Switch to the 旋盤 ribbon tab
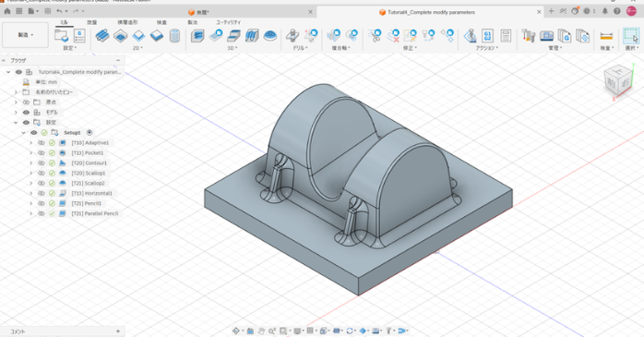Image resolution: width=644 pixels, height=337 pixels. pos(92,22)
